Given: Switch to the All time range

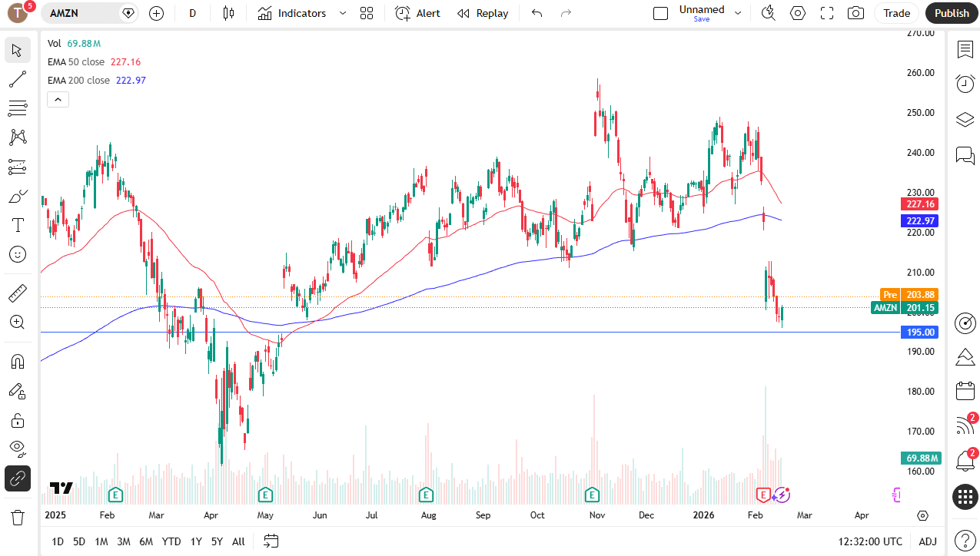Looking at the screenshot, I should [x=238, y=541].
